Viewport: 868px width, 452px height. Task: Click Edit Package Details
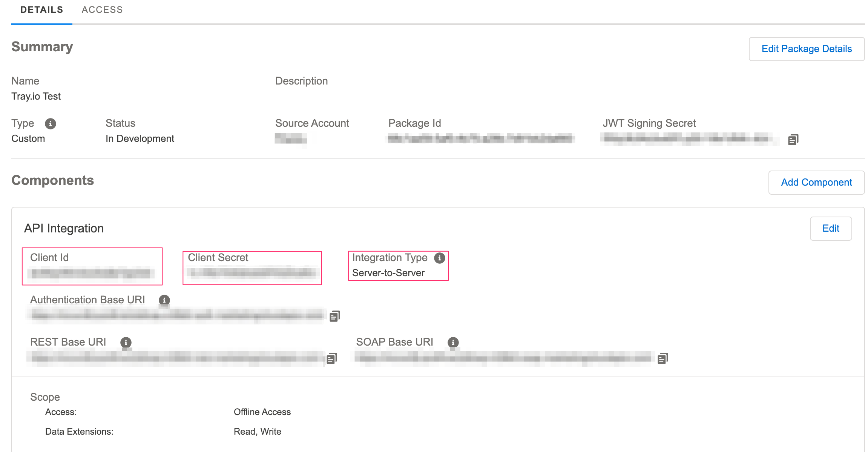806,49
